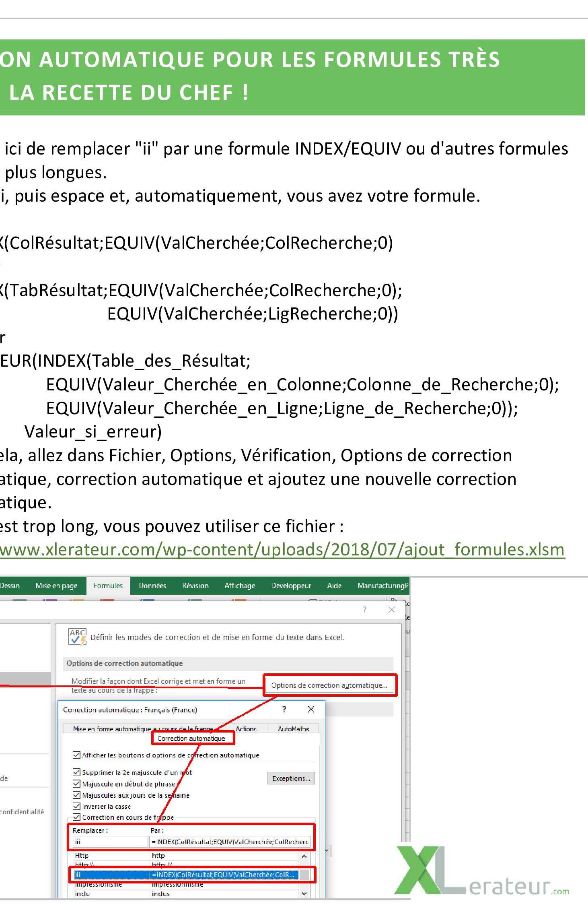Select the AutoMaths tab in the dialog
Image resolution: width=588 pixels, height=910 pixels.
293,729
